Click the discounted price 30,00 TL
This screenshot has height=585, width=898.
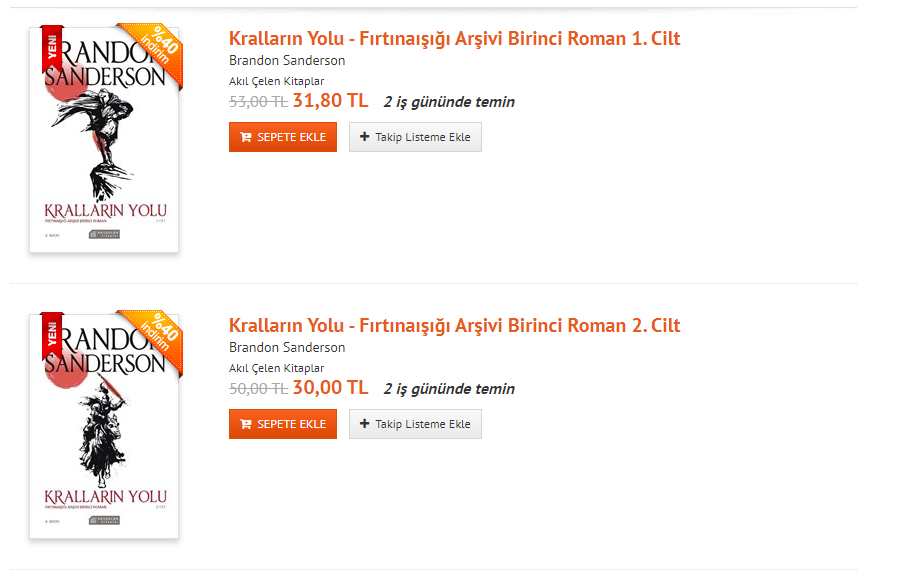tap(330, 388)
